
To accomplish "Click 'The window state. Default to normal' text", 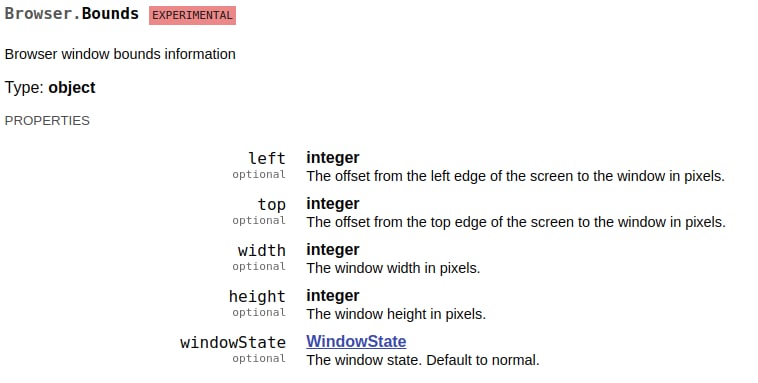I will tap(423, 360).
